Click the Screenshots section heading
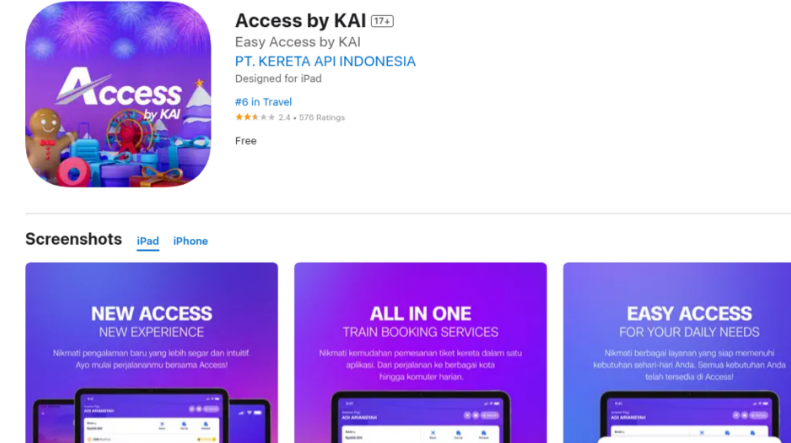The height and width of the screenshot is (443, 791). click(x=74, y=239)
